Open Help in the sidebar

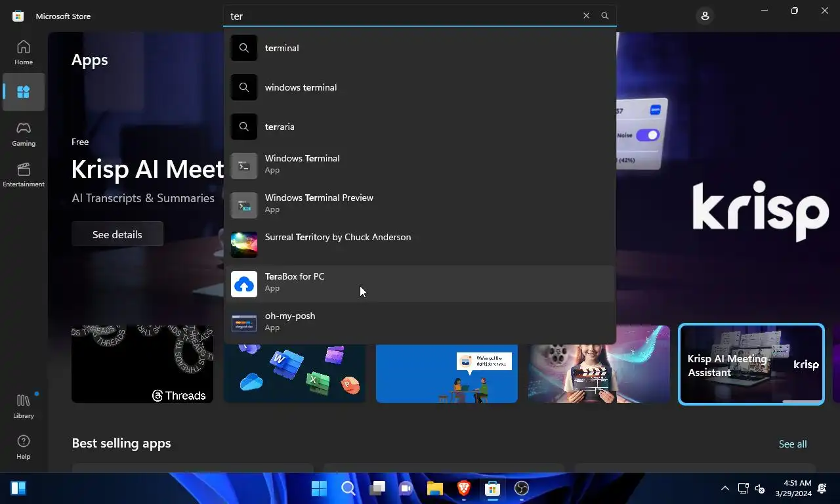coord(24,447)
